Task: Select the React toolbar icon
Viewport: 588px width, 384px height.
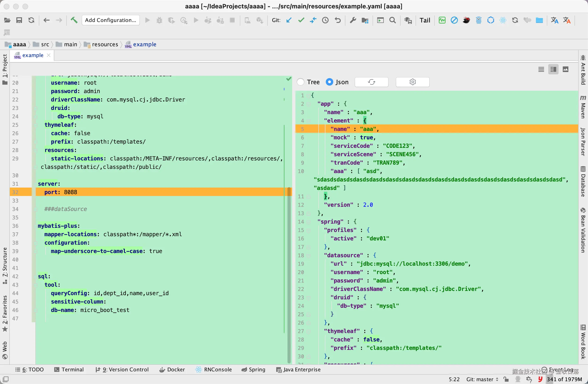Action: pos(502,20)
